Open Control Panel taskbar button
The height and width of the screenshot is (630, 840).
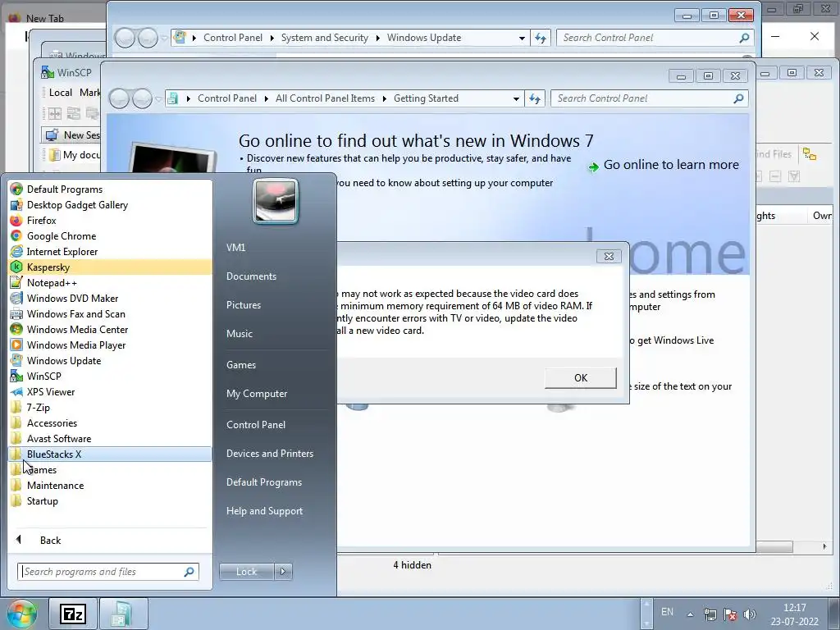(123, 614)
